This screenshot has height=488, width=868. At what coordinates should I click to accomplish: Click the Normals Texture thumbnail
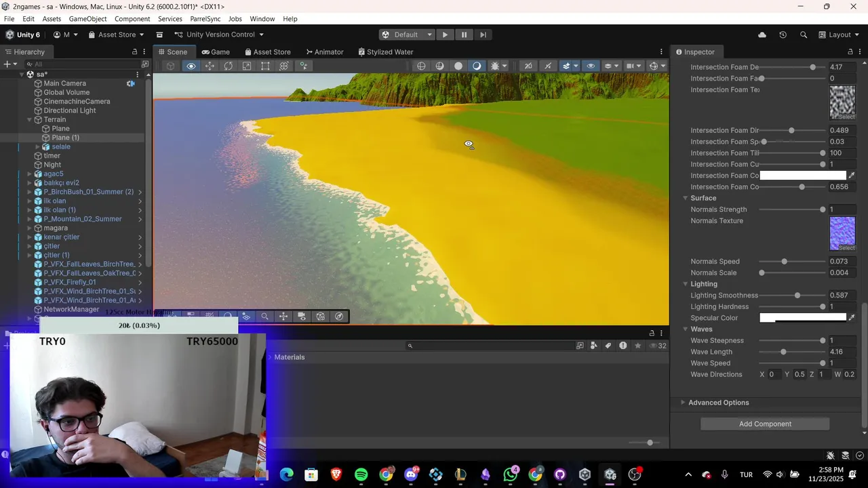click(x=842, y=234)
